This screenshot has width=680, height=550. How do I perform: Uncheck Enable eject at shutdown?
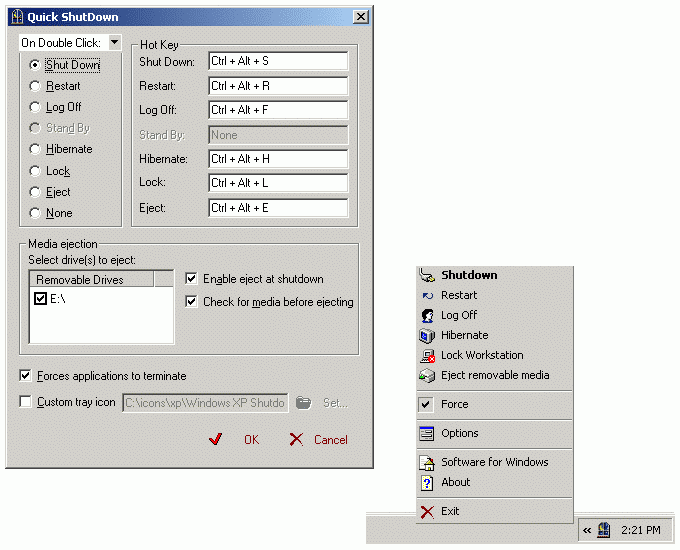pos(191,278)
